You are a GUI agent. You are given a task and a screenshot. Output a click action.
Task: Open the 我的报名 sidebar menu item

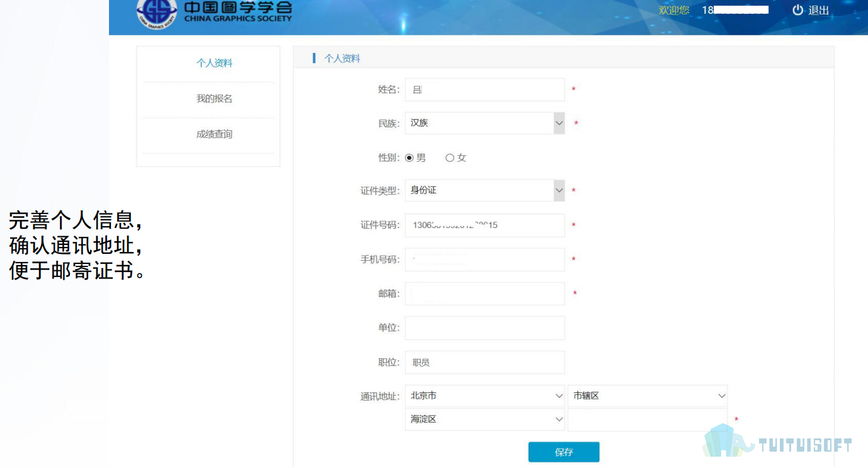(214, 99)
